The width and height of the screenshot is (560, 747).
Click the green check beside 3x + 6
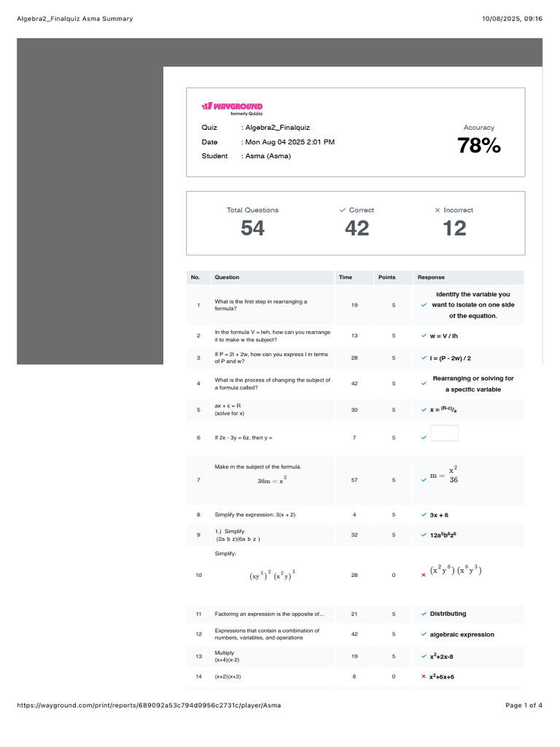pos(424,515)
